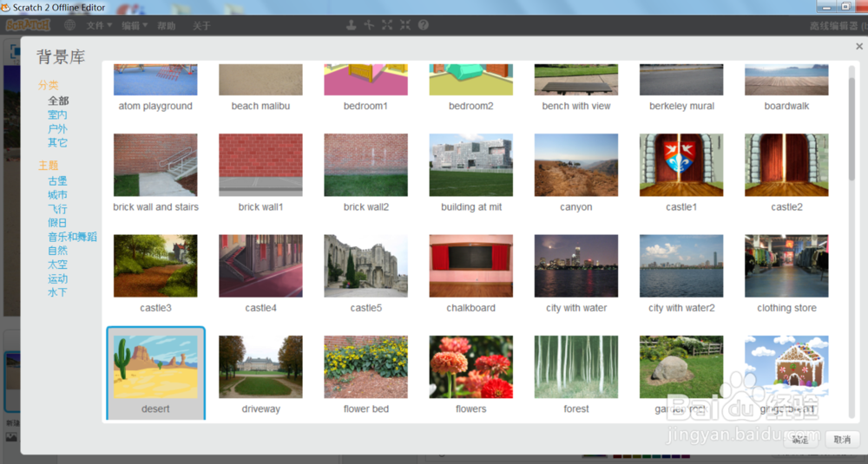Viewport: 868px width, 464px height.
Task: Open the 帮助 menu item
Action: point(166,25)
